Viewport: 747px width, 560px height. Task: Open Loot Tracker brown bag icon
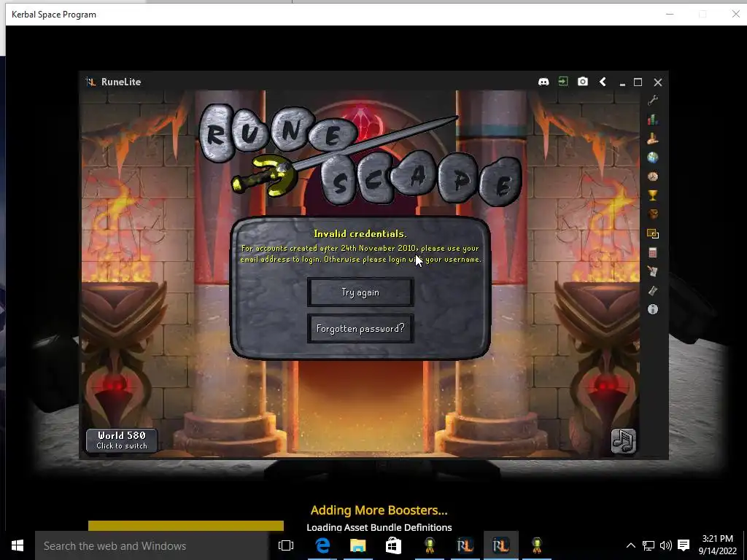tap(653, 214)
